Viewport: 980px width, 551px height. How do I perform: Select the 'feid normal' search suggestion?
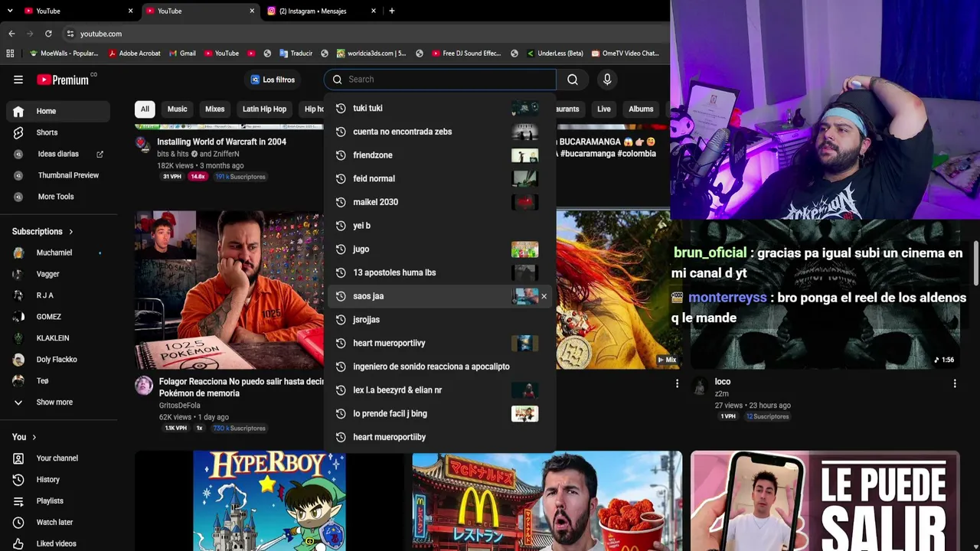tap(440, 179)
